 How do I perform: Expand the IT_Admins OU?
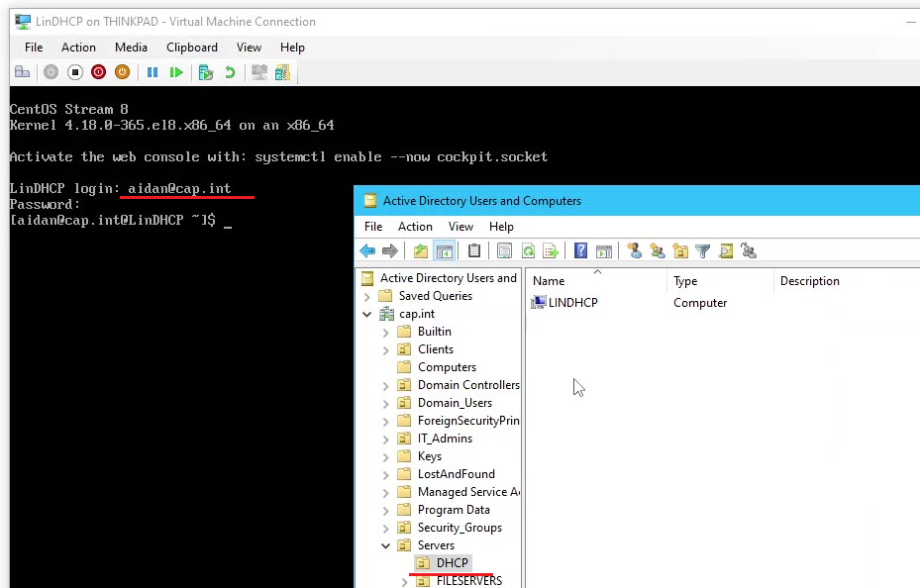coord(385,440)
